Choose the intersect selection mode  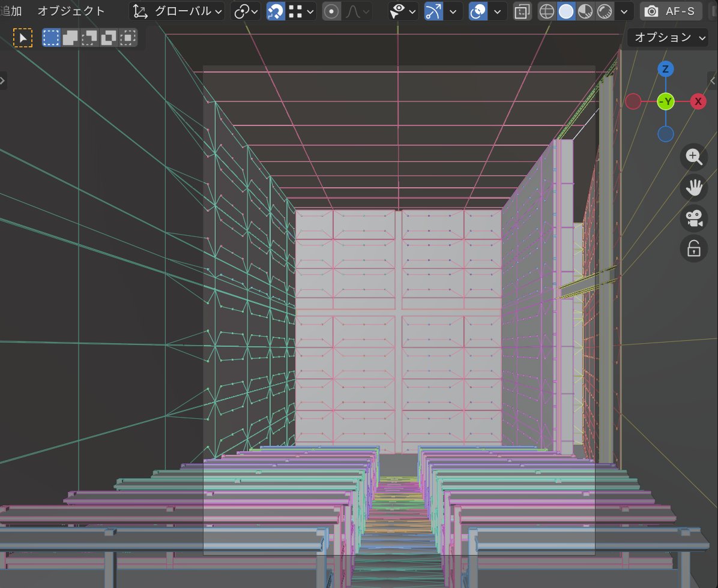click(x=128, y=38)
